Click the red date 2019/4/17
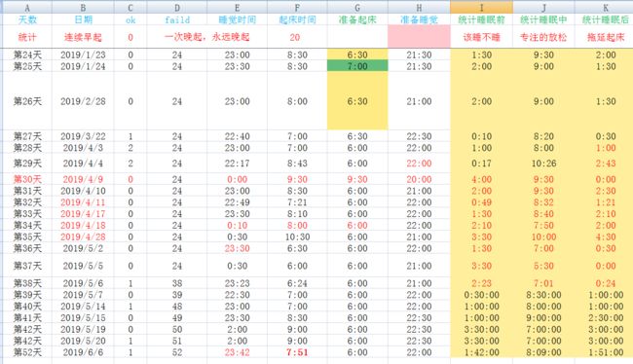 [x=83, y=214]
